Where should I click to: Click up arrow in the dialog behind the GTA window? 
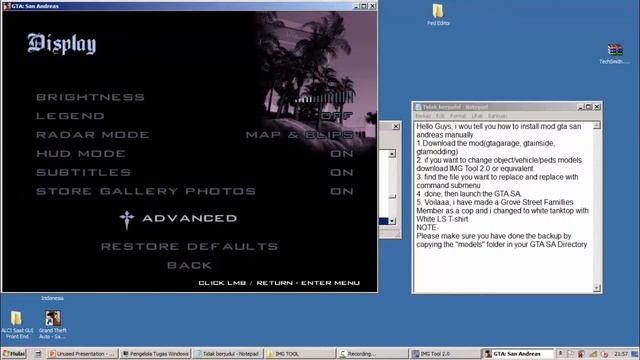tap(392, 154)
